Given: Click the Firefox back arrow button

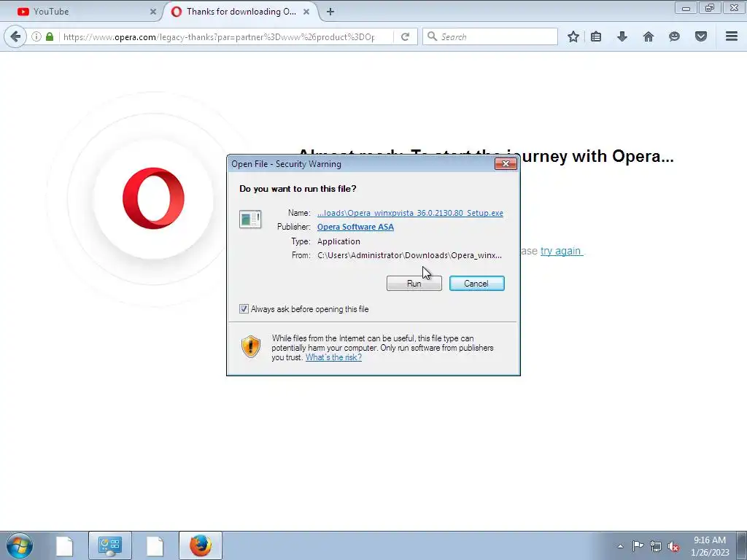Looking at the screenshot, I should coord(15,36).
